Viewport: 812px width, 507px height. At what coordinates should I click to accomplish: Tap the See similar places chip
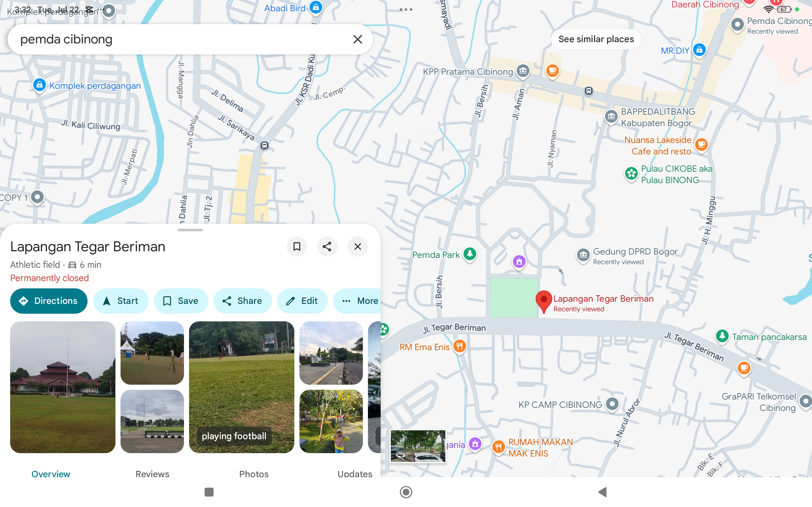pos(596,39)
